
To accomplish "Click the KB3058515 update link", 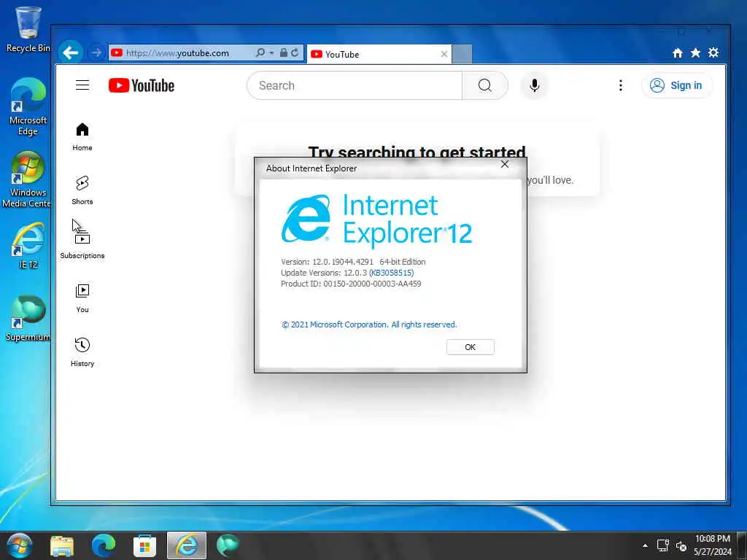I will coord(392,273).
